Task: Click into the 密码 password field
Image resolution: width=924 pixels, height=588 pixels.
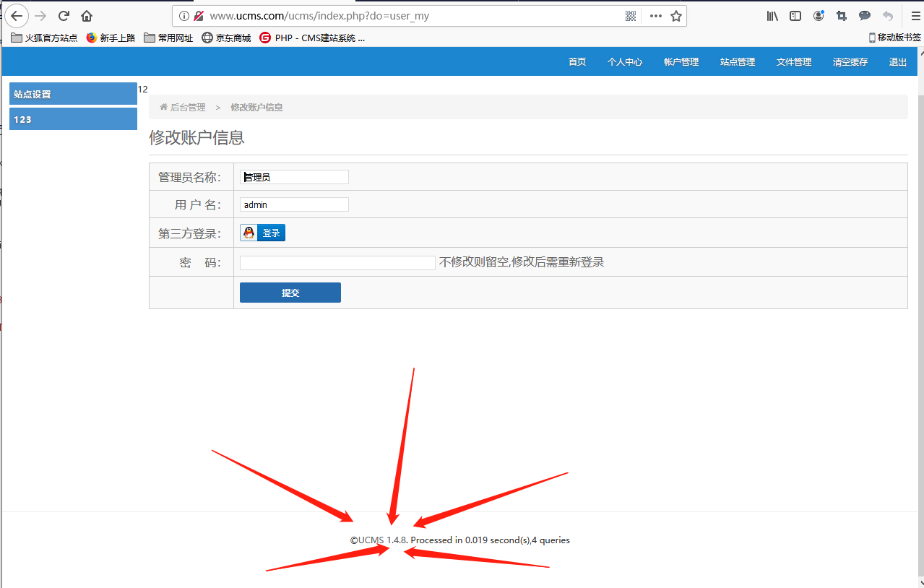Action: click(x=337, y=263)
